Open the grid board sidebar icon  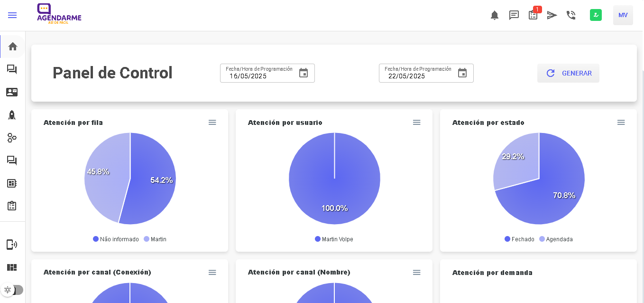tap(12, 183)
